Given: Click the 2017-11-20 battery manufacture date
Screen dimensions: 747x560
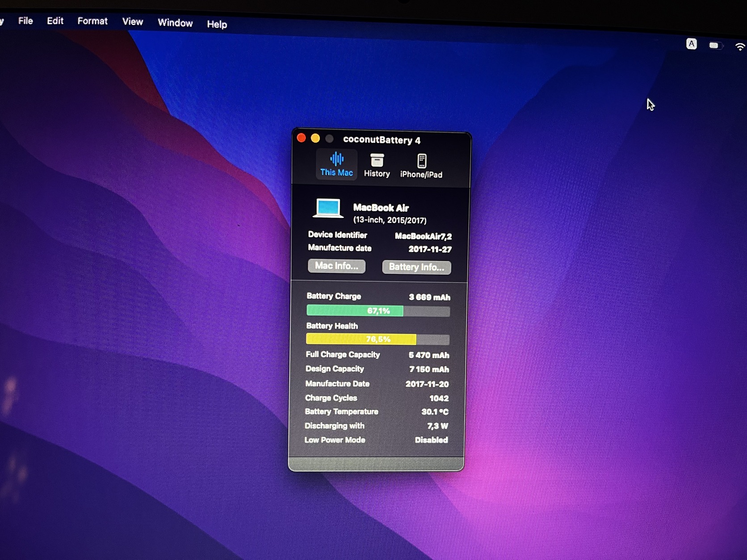Looking at the screenshot, I should (427, 384).
